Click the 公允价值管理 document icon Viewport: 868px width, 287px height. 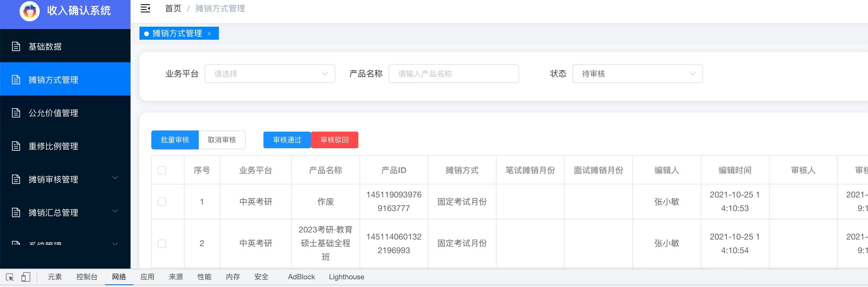pos(16,113)
